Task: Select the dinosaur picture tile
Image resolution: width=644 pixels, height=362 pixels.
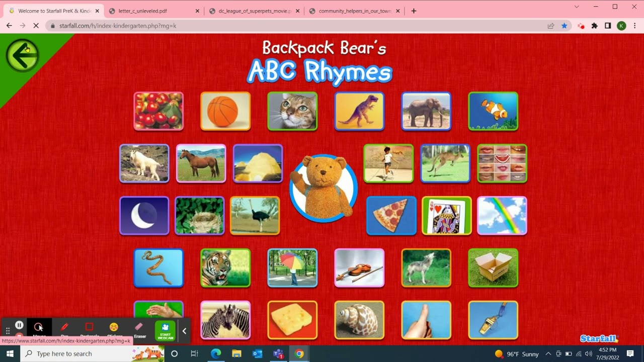Action: [x=359, y=111]
